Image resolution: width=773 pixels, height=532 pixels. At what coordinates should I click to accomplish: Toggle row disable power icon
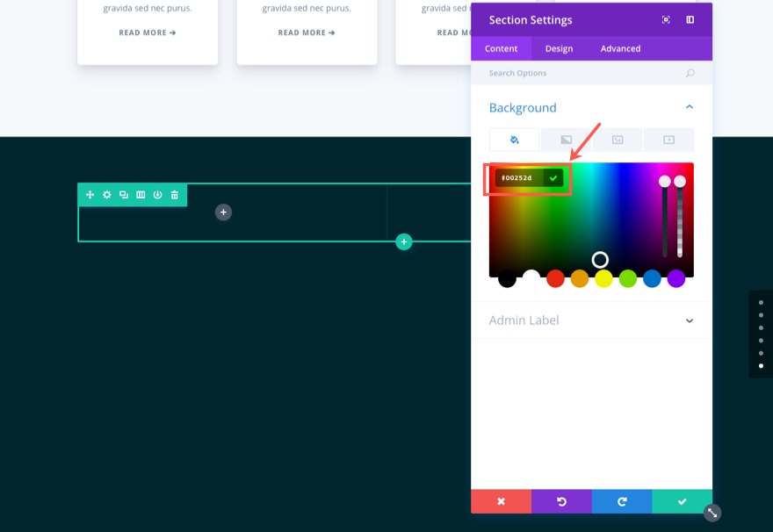coord(157,195)
